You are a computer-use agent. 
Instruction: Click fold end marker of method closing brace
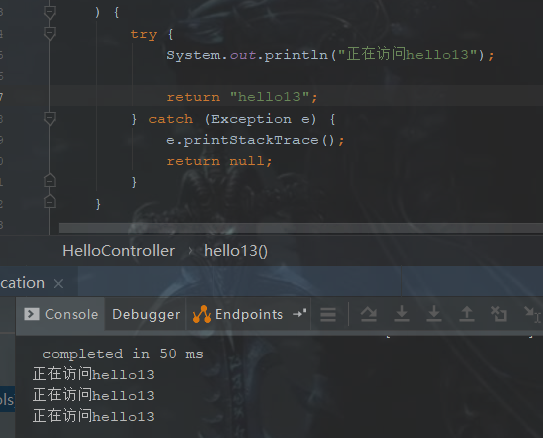tap(50, 201)
